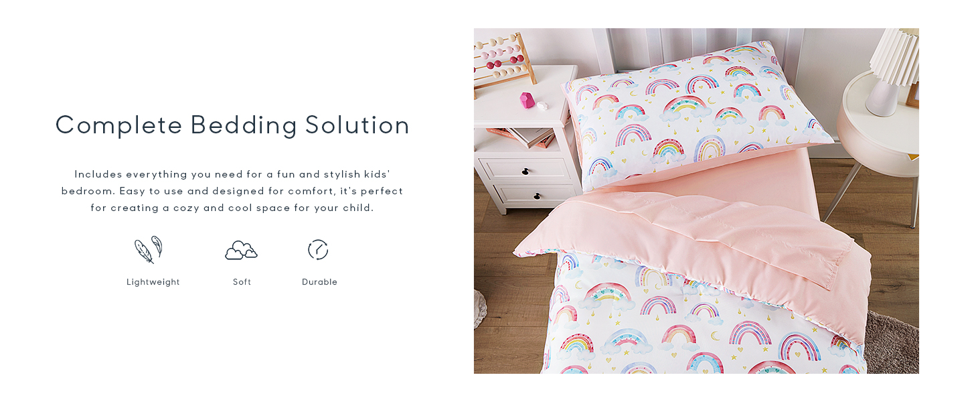Open the rainbow bedding product photo
Screen dimensions: 980x402
coord(696,201)
